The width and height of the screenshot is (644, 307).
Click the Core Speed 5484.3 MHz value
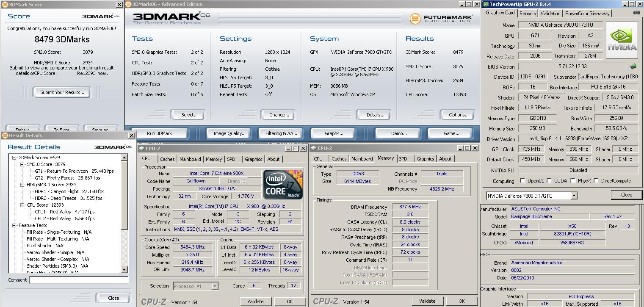193,247
